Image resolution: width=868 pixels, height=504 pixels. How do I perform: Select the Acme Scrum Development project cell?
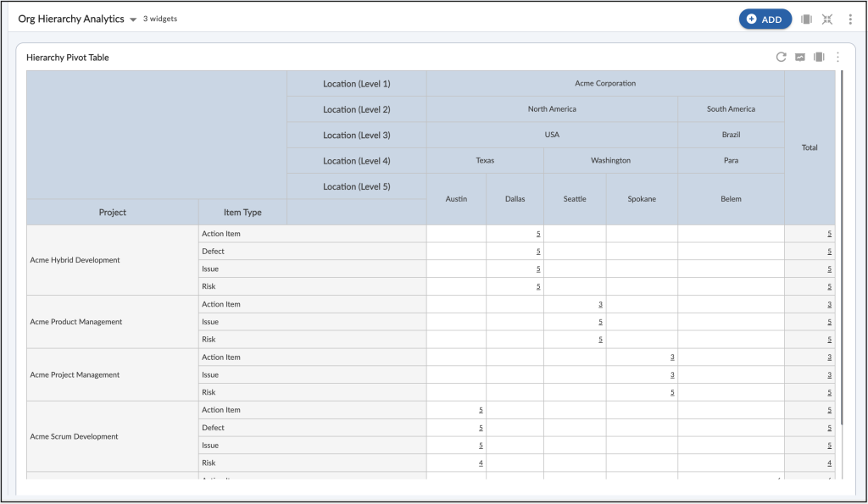tap(113, 436)
